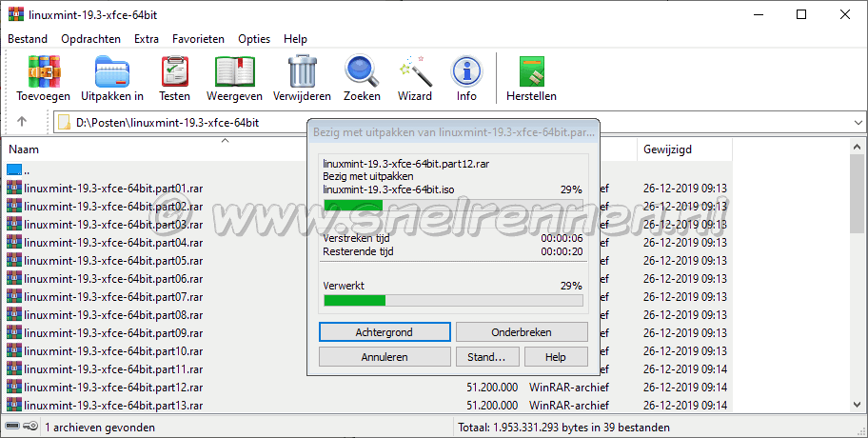
Task: Click the disk drive icon in status bar
Action: click(x=12, y=427)
